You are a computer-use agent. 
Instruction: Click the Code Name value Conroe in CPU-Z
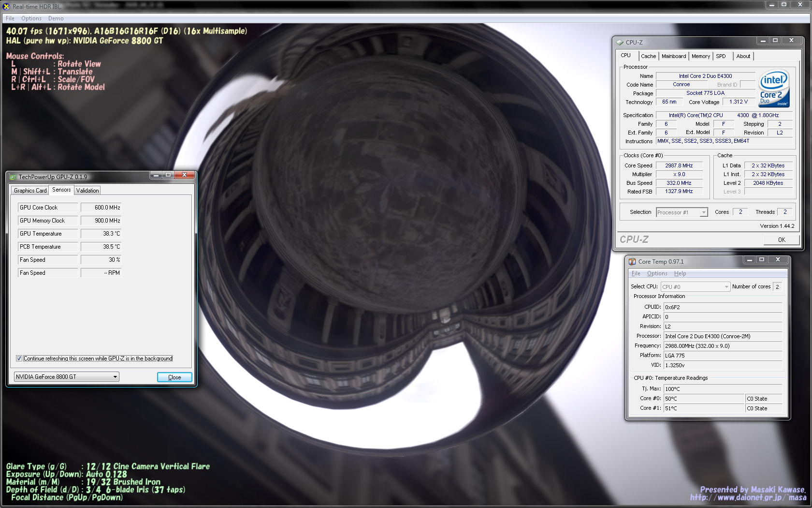pyautogui.click(x=681, y=84)
